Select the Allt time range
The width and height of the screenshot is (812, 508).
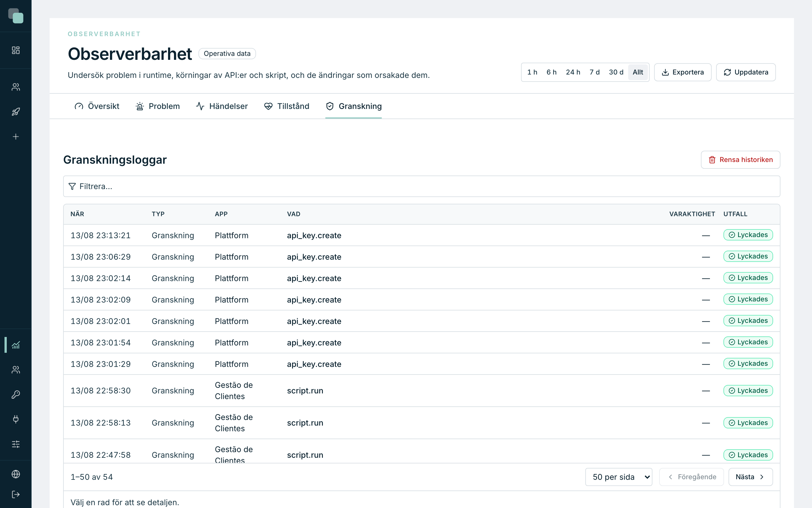click(x=638, y=72)
